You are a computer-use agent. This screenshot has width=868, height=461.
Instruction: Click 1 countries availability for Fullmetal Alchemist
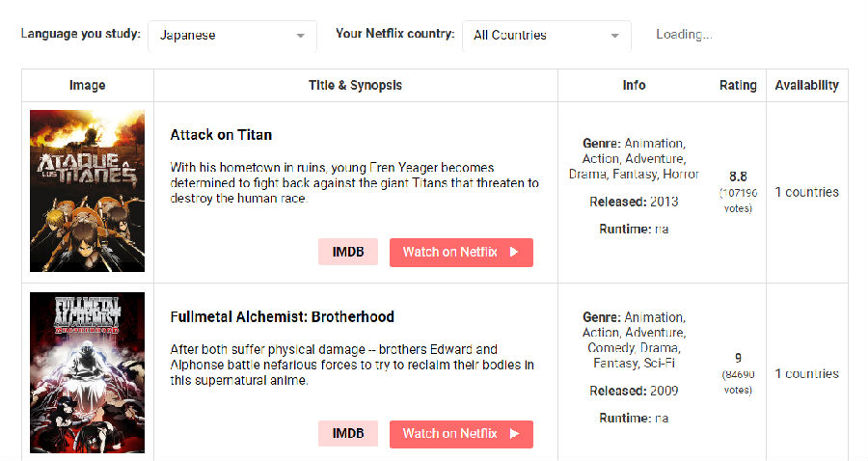(x=806, y=373)
